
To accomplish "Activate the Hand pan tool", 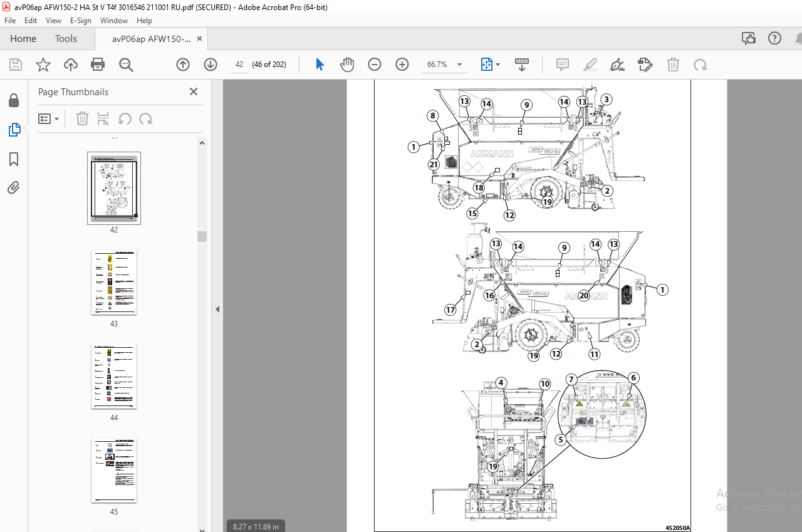I will pyautogui.click(x=347, y=65).
